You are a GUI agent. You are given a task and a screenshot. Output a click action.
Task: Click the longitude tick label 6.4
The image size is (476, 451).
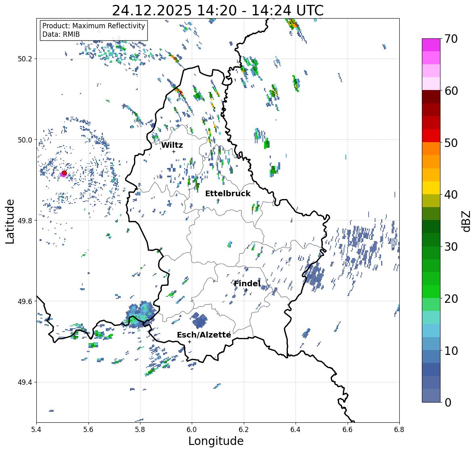(x=296, y=430)
